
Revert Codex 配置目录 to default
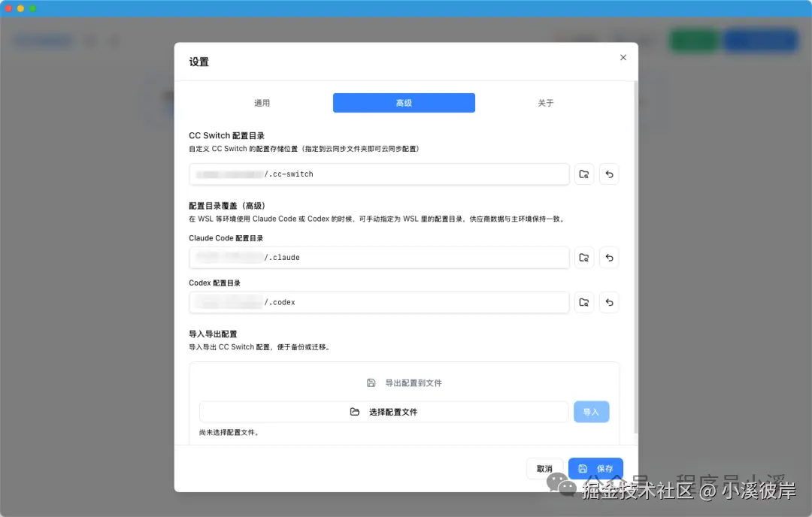(x=609, y=302)
